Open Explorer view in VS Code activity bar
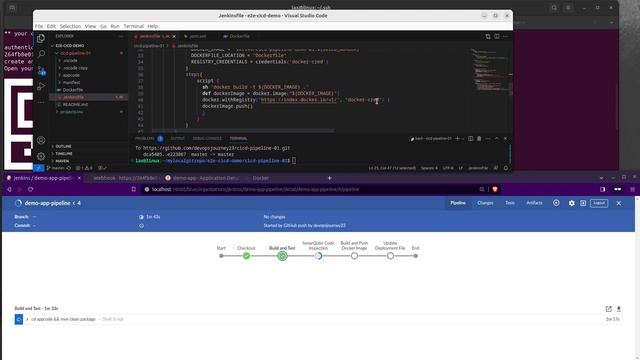This screenshot has width=640, height=360. coord(41,38)
